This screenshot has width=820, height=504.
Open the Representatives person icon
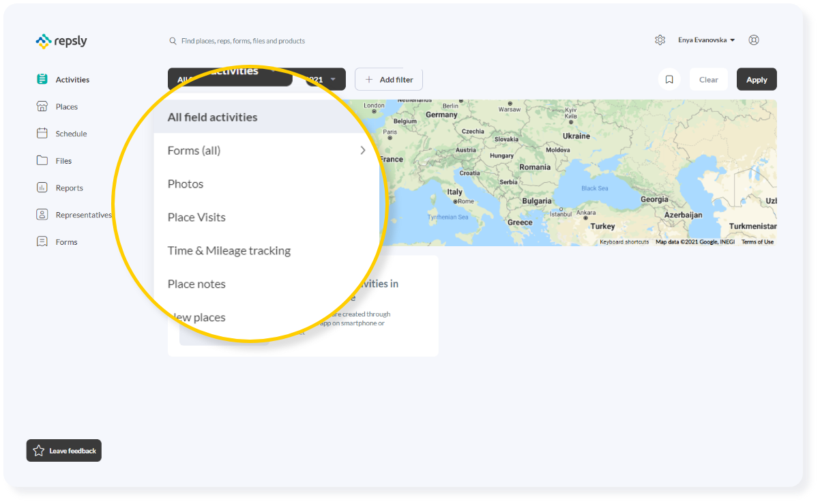pos(42,214)
